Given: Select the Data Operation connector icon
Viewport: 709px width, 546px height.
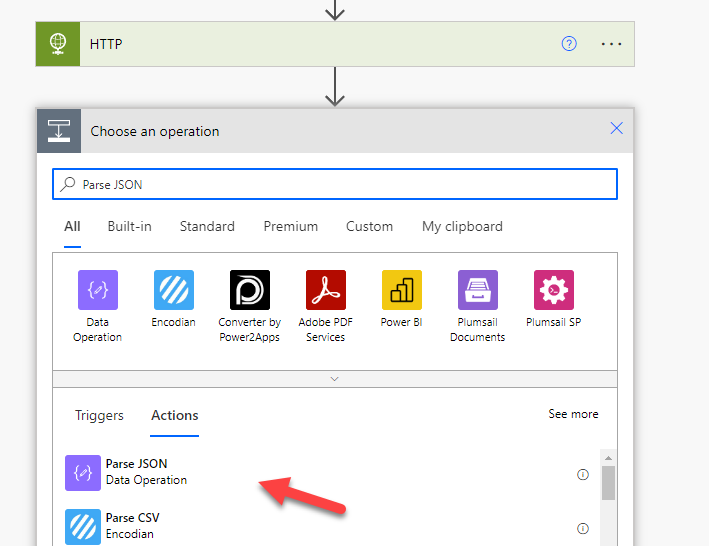Looking at the screenshot, I should pyautogui.click(x=97, y=290).
